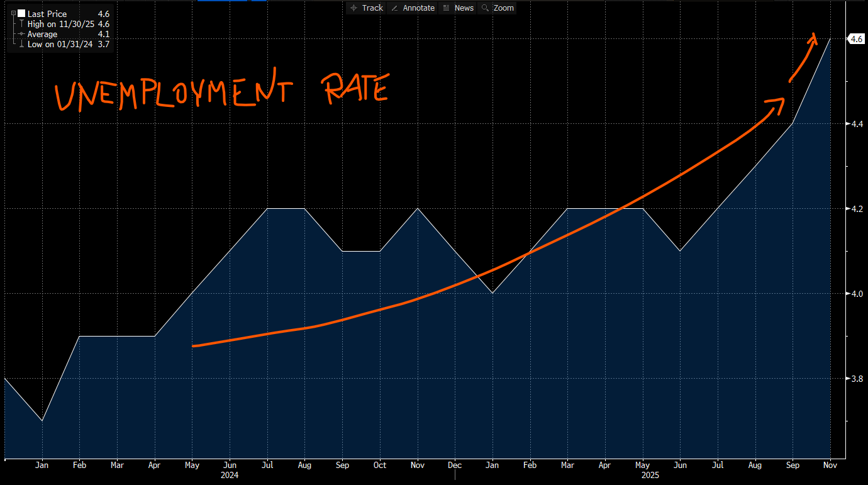The height and width of the screenshot is (485, 868).
Task: Click the 2025 year label on axis
Action: [650, 476]
